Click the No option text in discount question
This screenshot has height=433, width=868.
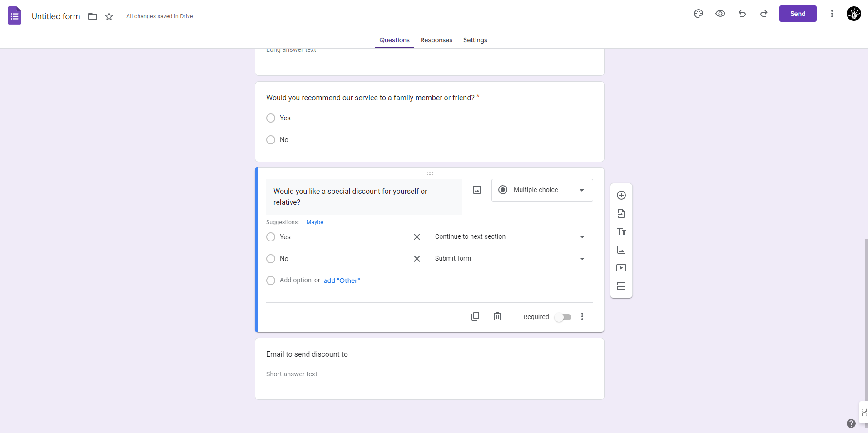click(284, 259)
